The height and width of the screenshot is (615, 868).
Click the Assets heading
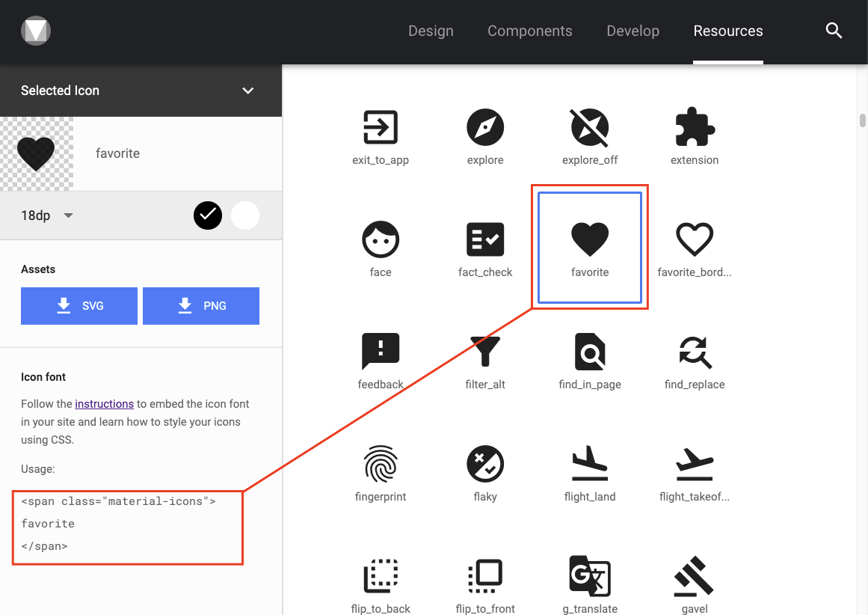click(38, 269)
